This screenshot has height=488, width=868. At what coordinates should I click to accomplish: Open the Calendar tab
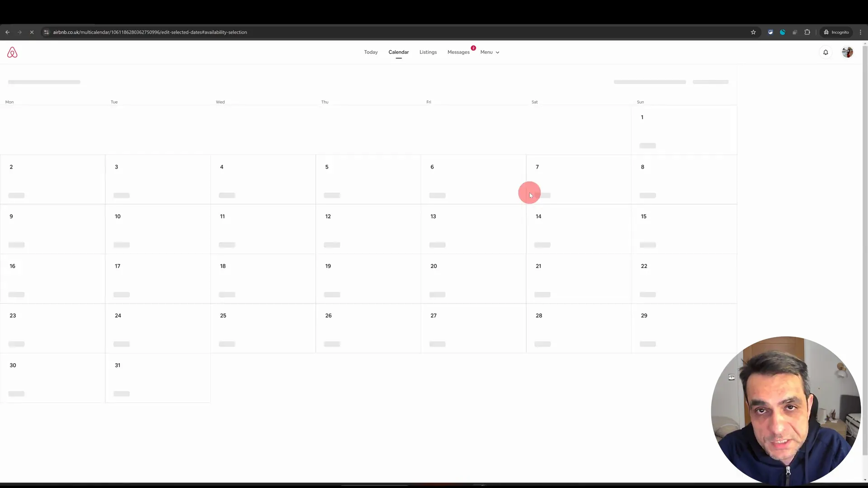[399, 52]
